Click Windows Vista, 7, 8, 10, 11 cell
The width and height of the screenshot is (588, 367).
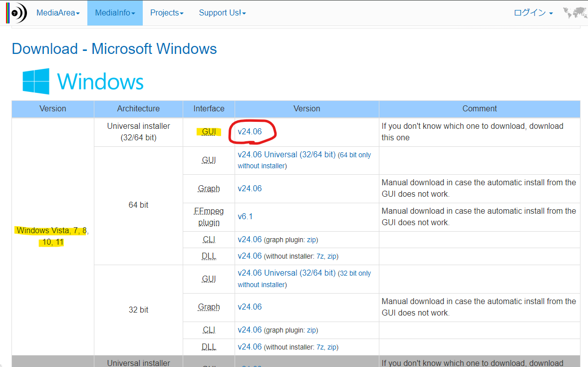point(53,236)
